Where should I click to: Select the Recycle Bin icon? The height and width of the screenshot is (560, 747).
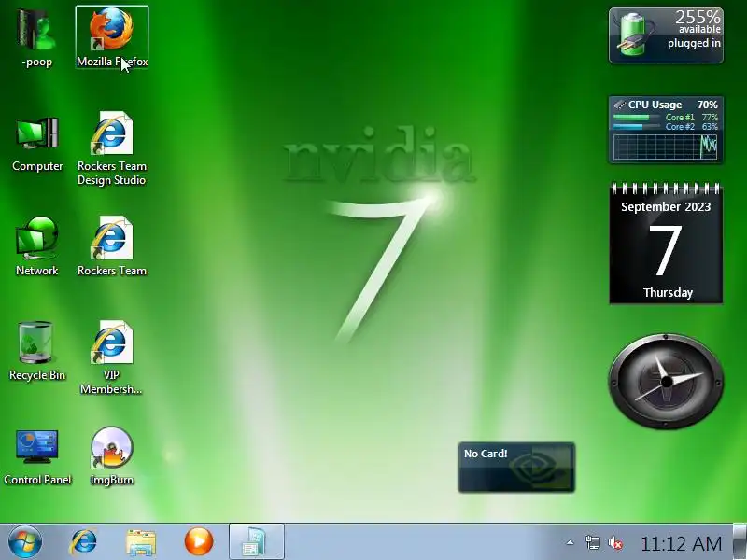click(x=36, y=352)
